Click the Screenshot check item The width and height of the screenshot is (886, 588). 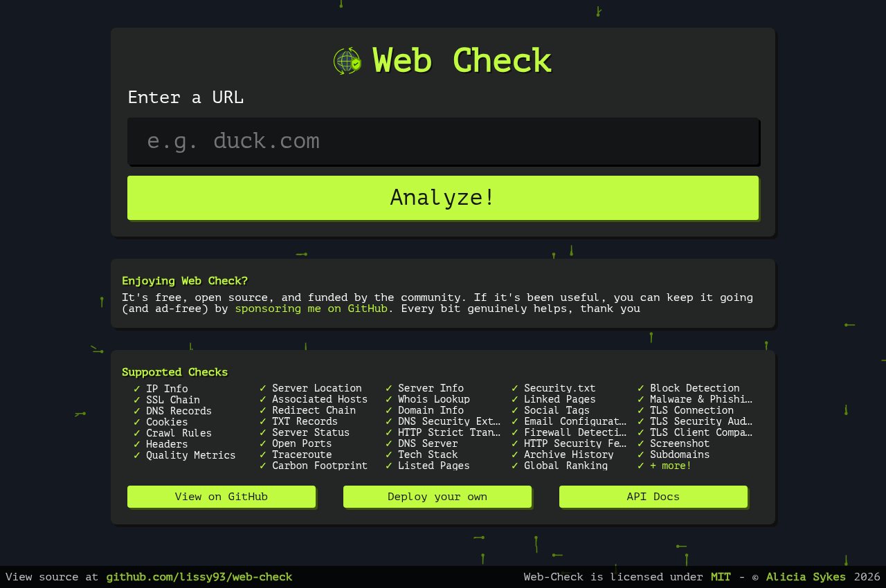pos(680,443)
